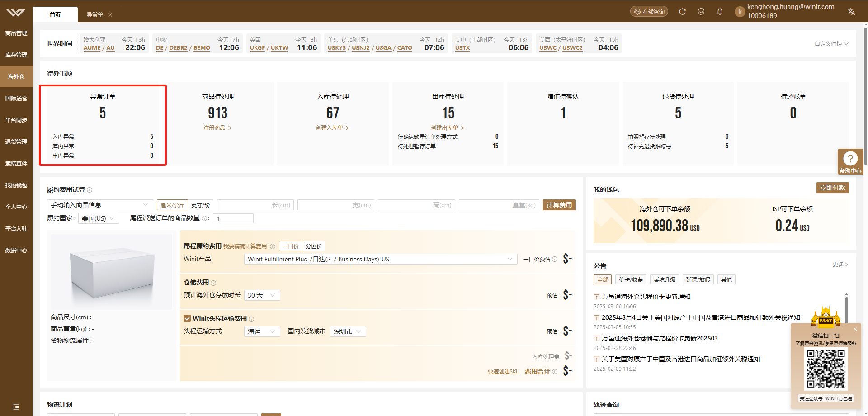This screenshot has height=416, width=868.
Task: Expand 自定义时钟 dropdown
Action: point(831,44)
